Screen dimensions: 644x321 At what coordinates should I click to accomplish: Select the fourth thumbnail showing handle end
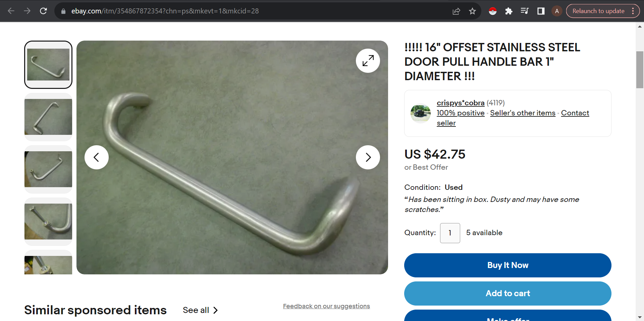click(x=48, y=221)
